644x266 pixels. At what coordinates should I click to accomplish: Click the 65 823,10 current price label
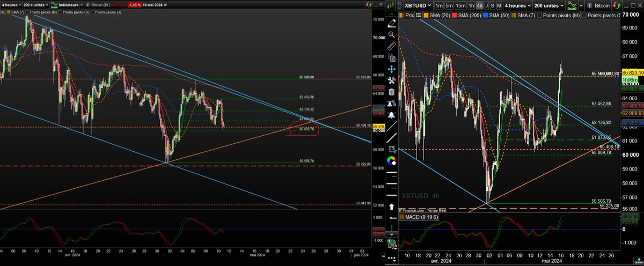point(632,72)
